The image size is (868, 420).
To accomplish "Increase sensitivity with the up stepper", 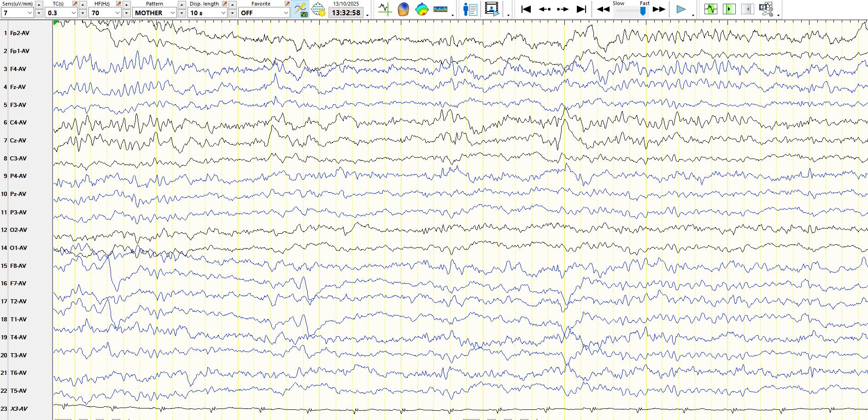I will (x=39, y=5).
